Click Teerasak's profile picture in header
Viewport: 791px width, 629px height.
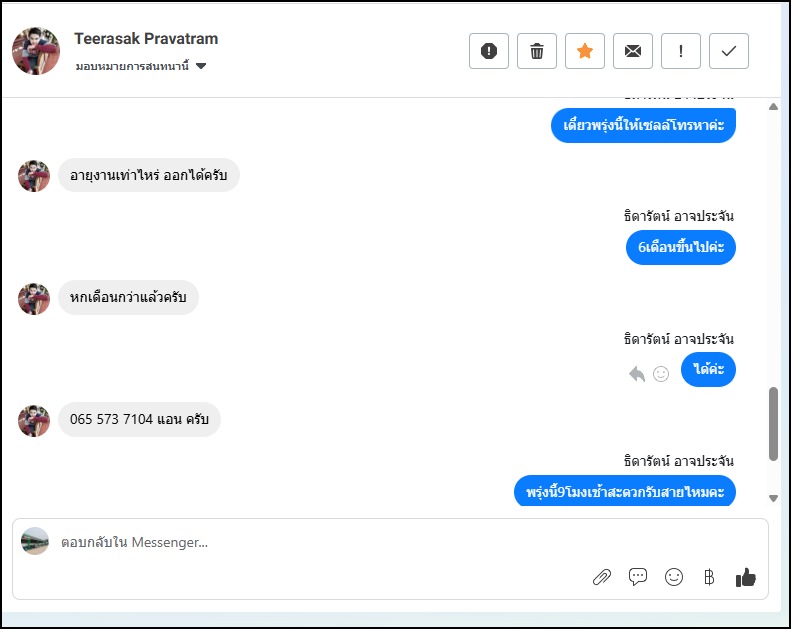(x=36, y=51)
